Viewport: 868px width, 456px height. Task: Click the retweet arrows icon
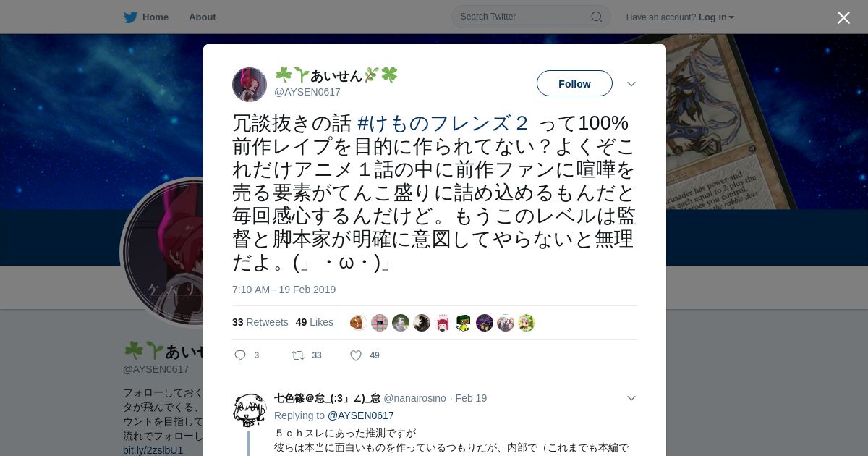point(297,355)
